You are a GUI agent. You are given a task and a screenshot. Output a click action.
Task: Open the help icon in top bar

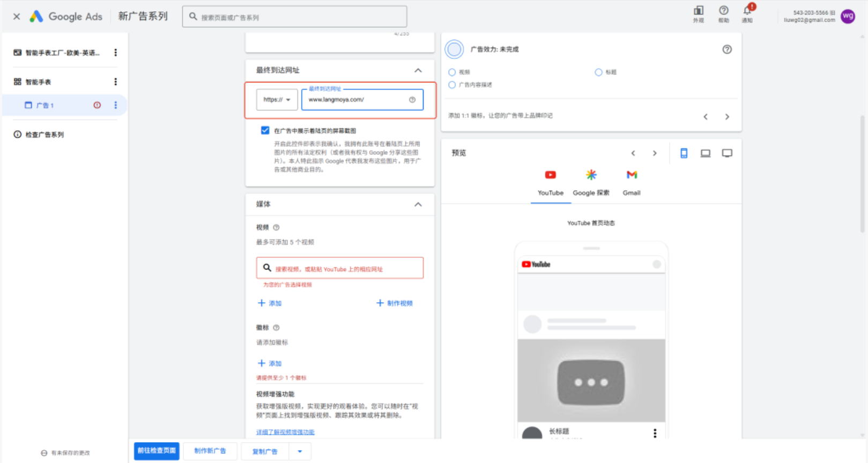pos(723,11)
